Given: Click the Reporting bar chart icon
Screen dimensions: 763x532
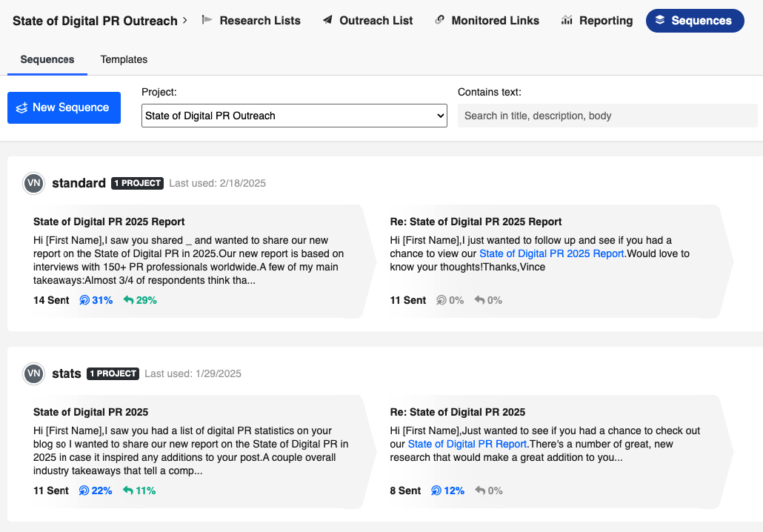Looking at the screenshot, I should click(x=567, y=21).
